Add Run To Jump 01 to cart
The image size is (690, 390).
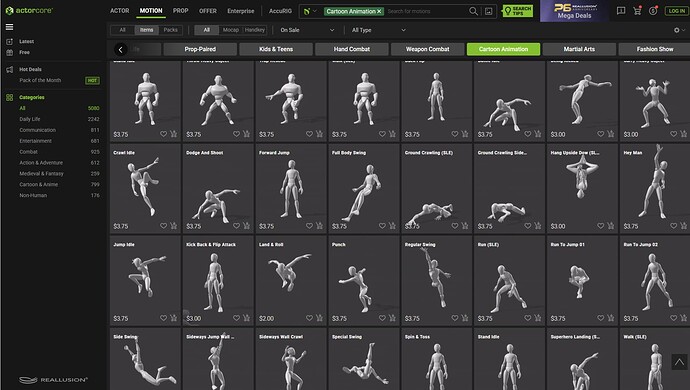click(x=610, y=318)
